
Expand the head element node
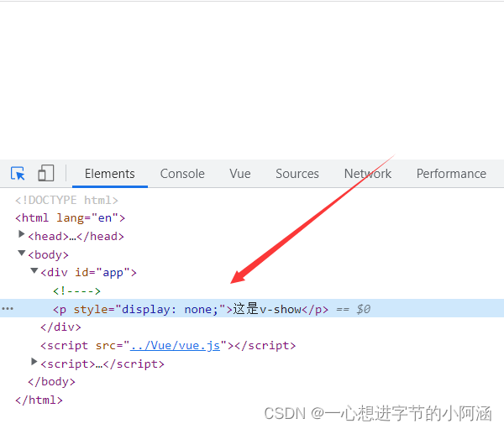click(x=21, y=234)
